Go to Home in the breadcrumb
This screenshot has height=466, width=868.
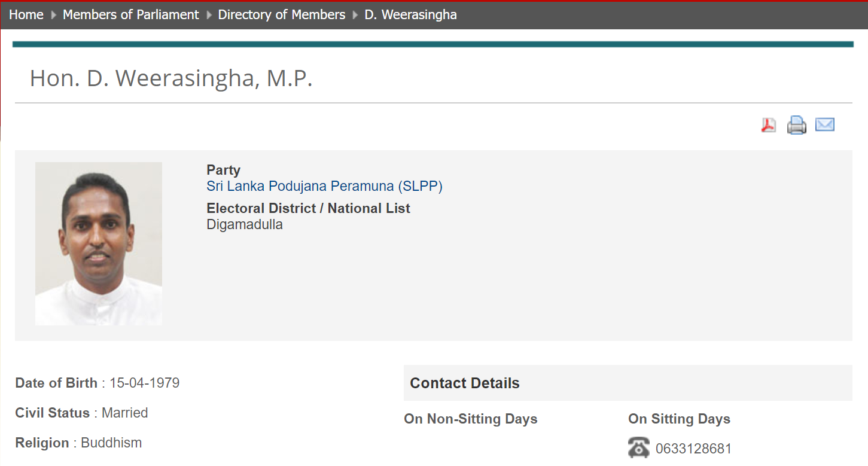pyautogui.click(x=26, y=15)
